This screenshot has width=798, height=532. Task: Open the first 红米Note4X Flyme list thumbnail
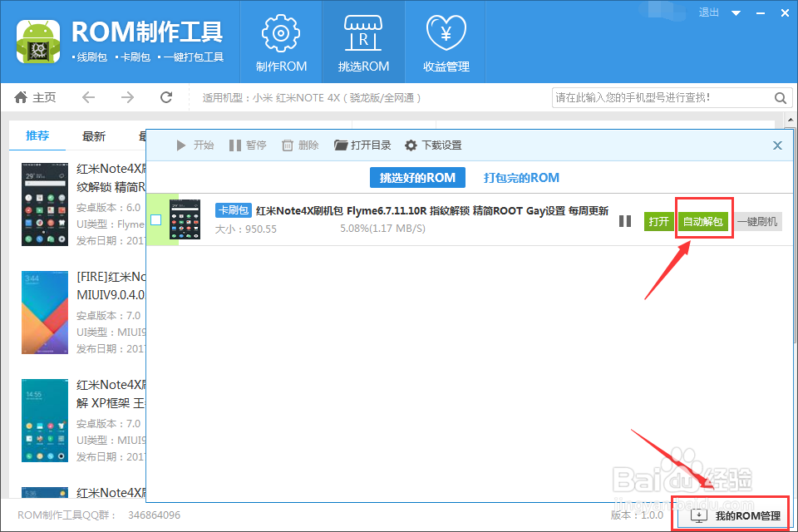click(45, 204)
